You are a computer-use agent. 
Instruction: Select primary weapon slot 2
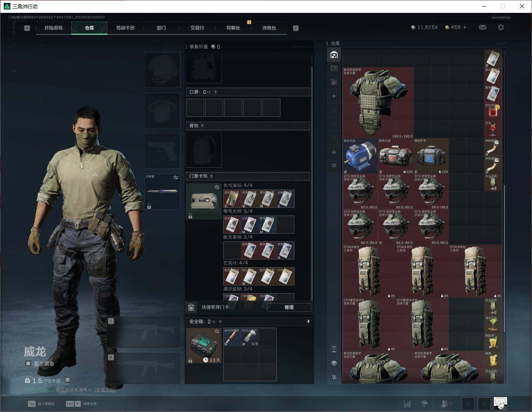[x=144, y=368]
